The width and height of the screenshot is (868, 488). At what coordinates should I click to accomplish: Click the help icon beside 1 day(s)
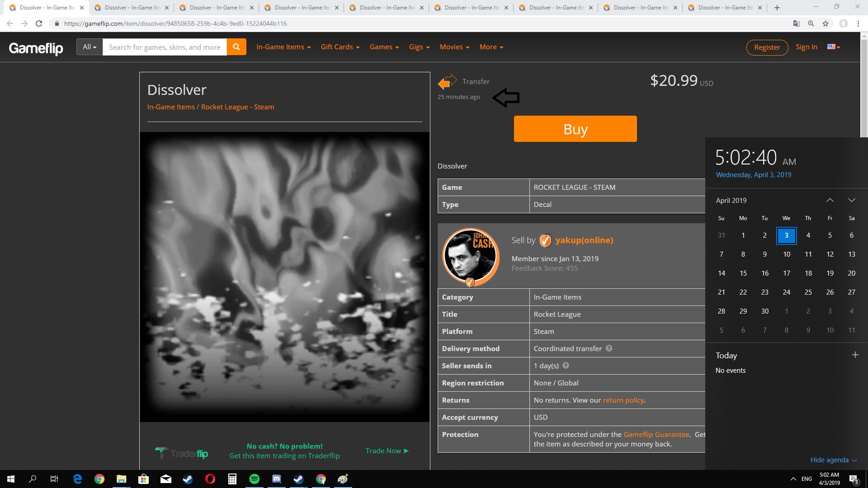566,366
